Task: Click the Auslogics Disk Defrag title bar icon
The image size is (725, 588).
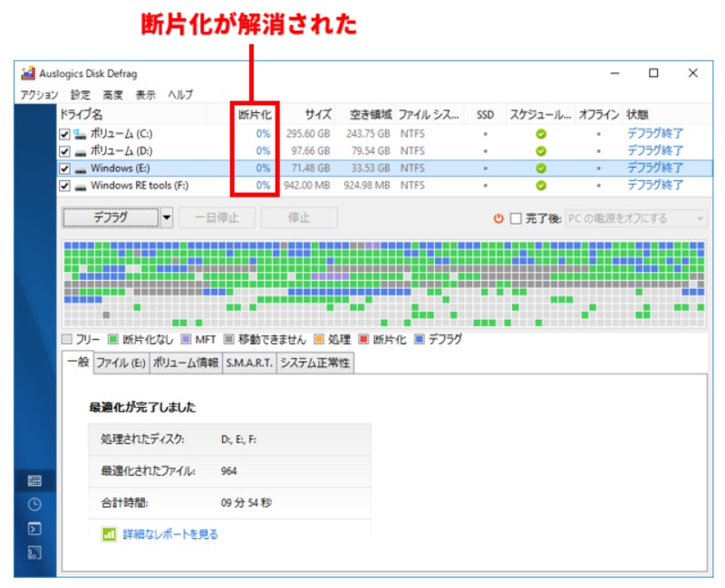Action: pyautogui.click(x=28, y=72)
